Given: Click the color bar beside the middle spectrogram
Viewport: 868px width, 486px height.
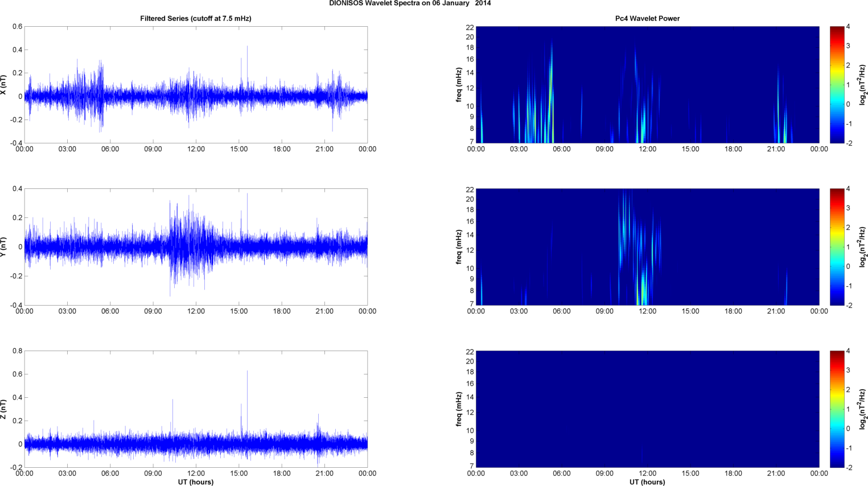Looking at the screenshot, I should click(x=837, y=247).
